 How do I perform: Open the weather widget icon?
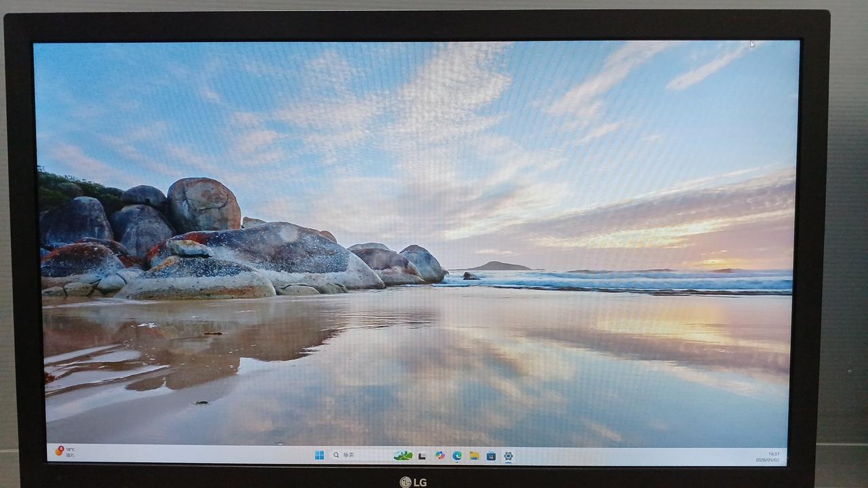[x=60, y=451]
